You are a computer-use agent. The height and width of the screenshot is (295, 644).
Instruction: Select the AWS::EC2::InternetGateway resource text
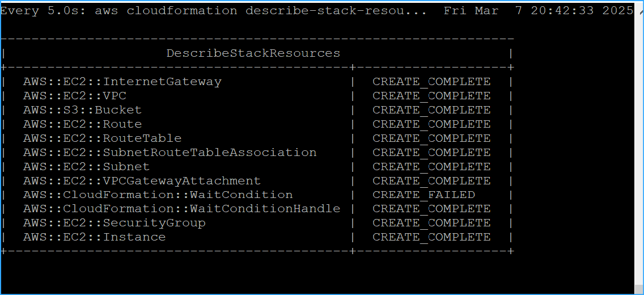[x=122, y=82]
